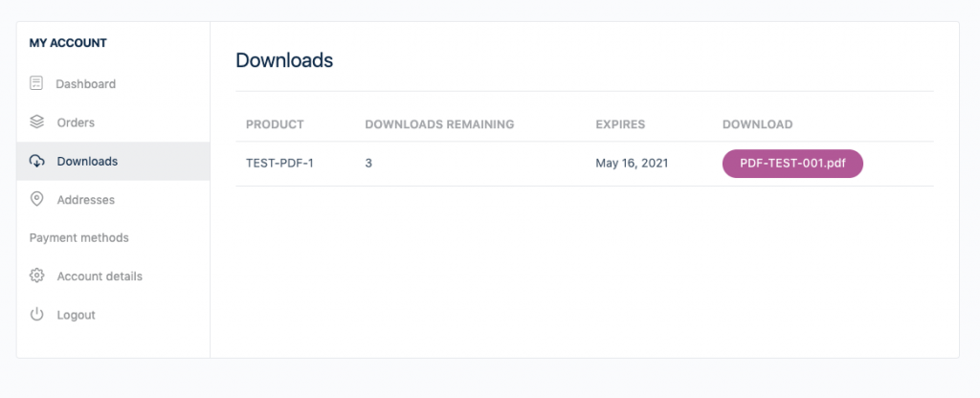Download the PDF-TEST-001.pdf file
This screenshot has height=398, width=980.
coord(792,164)
